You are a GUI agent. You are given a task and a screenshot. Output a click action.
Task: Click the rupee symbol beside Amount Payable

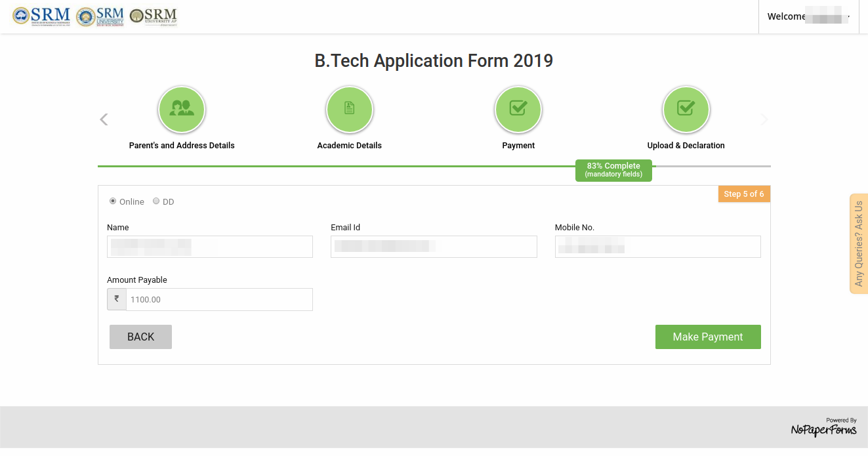[116, 299]
